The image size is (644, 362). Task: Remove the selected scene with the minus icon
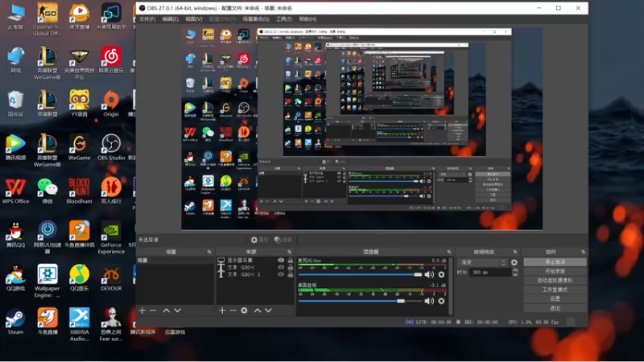[x=153, y=311]
